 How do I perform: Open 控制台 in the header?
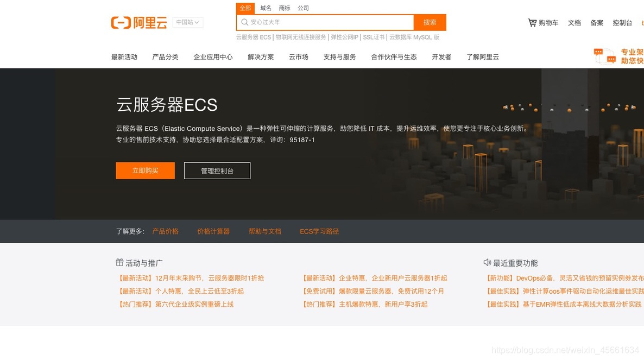tap(622, 23)
